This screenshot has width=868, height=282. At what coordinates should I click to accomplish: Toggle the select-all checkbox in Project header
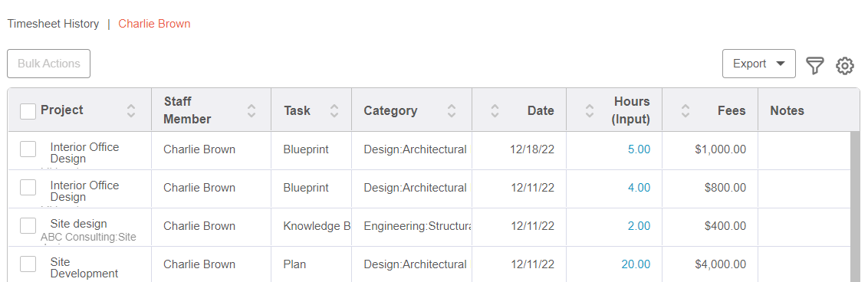click(x=28, y=111)
